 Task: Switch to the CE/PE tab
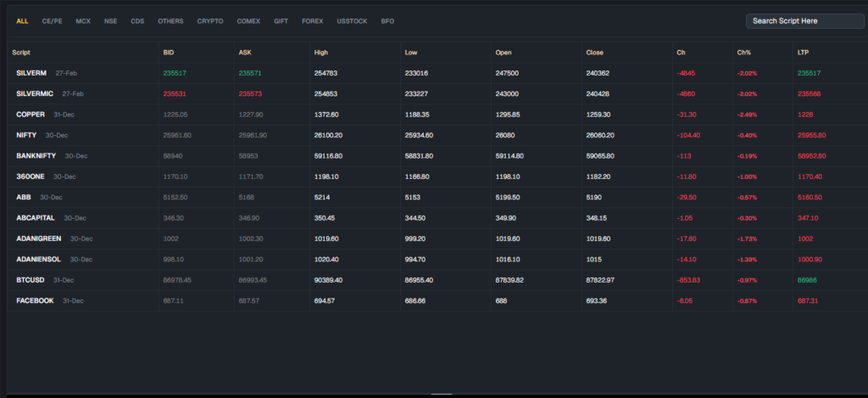pyautogui.click(x=52, y=21)
